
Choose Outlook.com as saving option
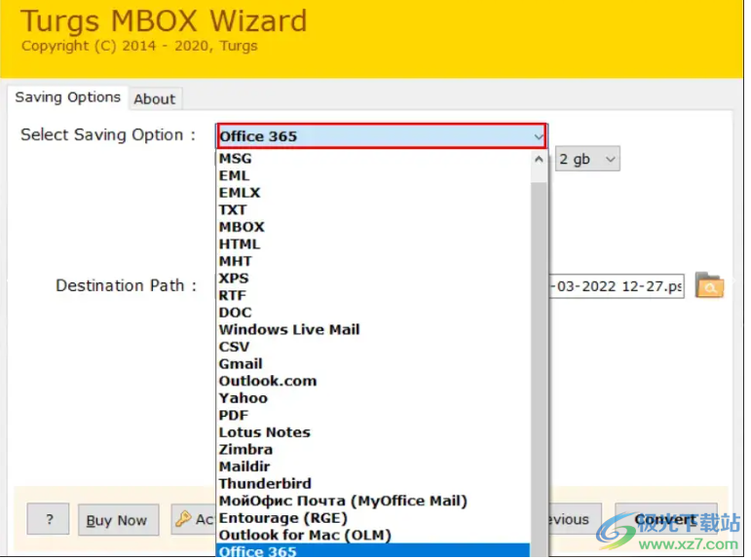pyautogui.click(x=374, y=381)
